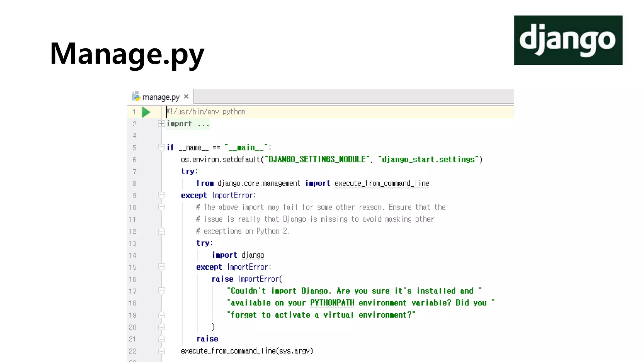Click "DJANGO_SETTINGS_MODULE" string literal
This screenshot has width=644, height=362.
pyautogui.click(x=317, y=159)
